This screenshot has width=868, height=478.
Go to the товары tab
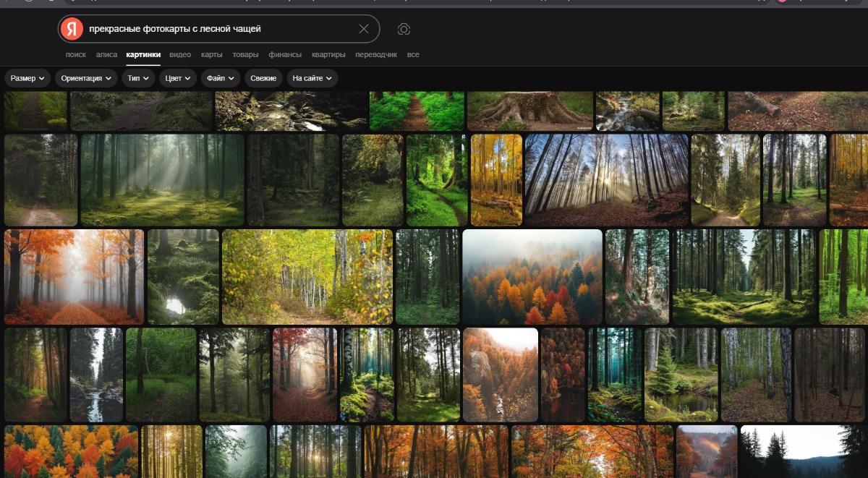point(245,54)
